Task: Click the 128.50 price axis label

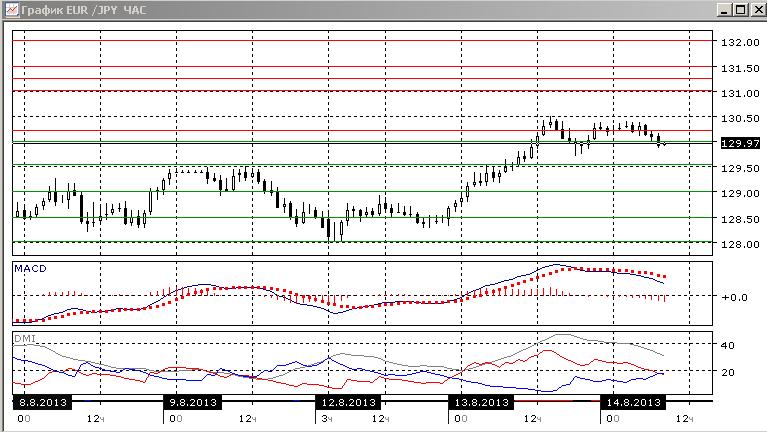Action: point(740,219)
